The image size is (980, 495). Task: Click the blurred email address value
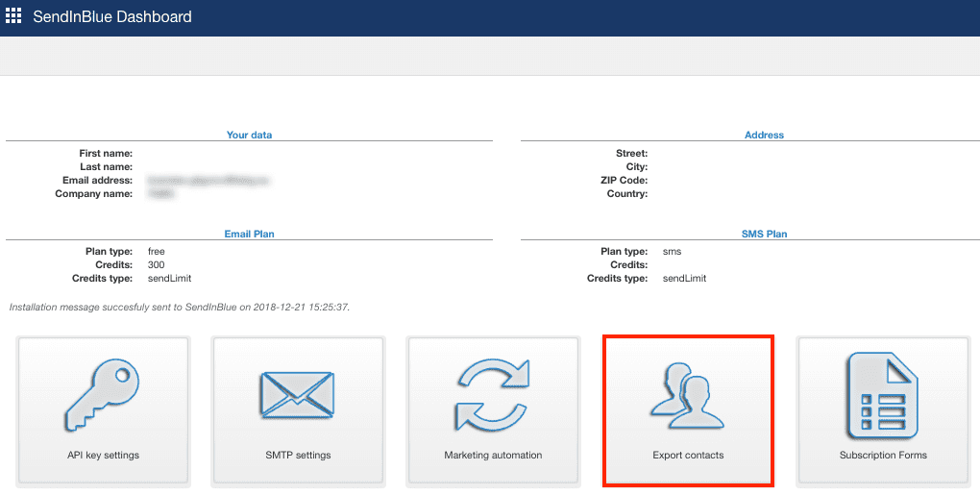point(208,180)
